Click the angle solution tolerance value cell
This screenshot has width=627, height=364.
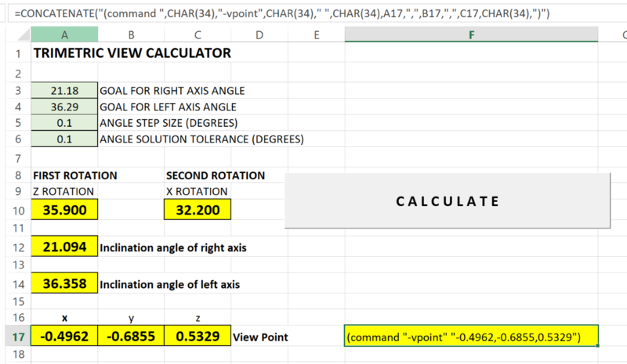tap(65, 139)
